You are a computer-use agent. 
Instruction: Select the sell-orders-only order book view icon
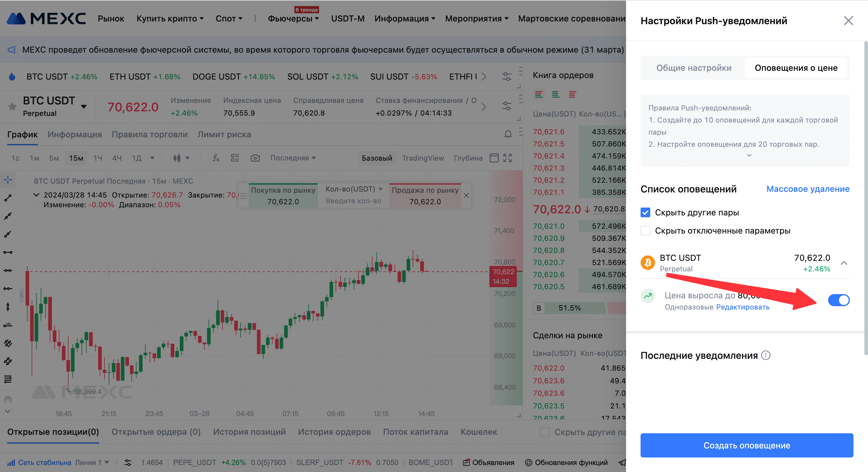[572, 94]
